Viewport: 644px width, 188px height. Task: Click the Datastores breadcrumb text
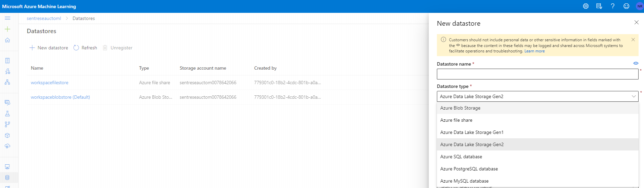[84, 18]
